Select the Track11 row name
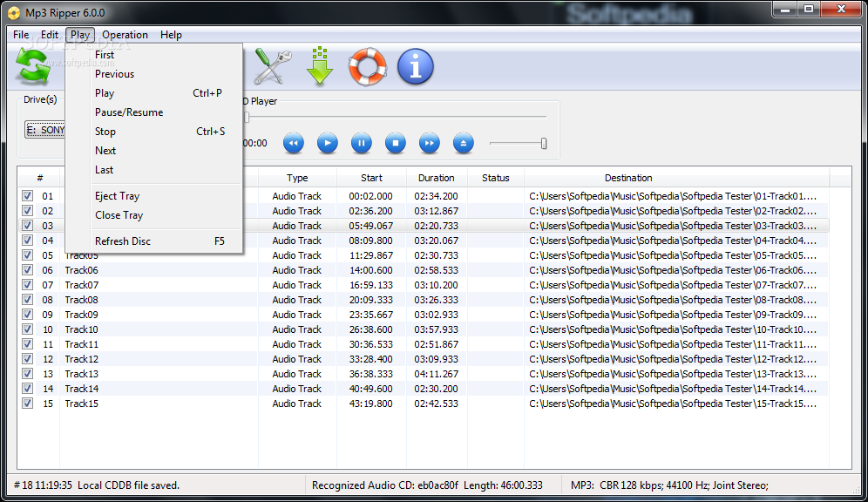 click(x=81, y=344)
